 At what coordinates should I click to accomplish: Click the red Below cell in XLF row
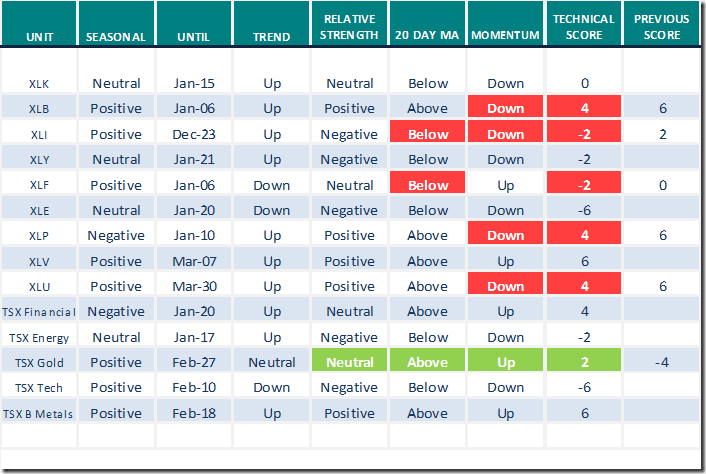coord(428,185)
